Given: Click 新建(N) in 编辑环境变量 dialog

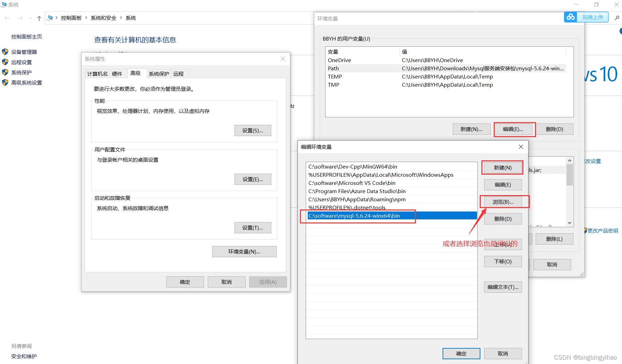Looking at the screenshot, I should coord(503,168).
